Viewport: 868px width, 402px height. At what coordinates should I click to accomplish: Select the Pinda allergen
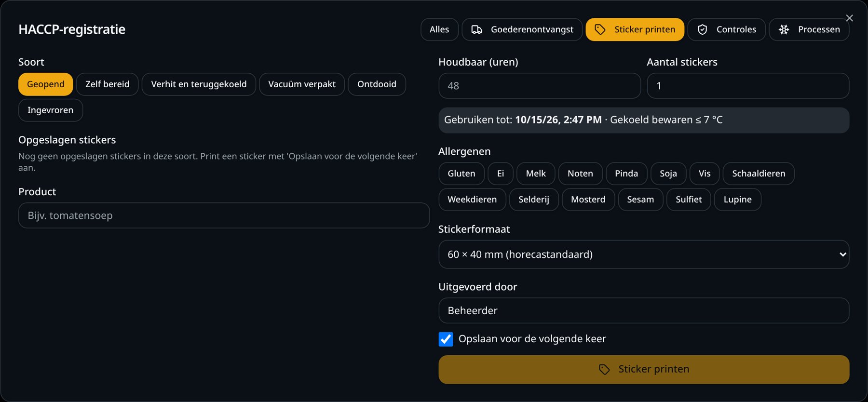626,174
